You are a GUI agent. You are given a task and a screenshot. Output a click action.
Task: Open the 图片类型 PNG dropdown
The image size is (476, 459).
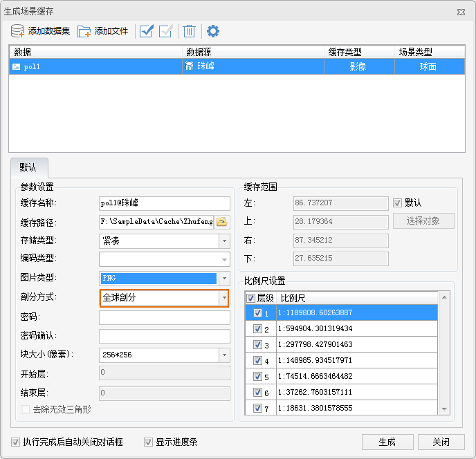click(x=224, y=278)
